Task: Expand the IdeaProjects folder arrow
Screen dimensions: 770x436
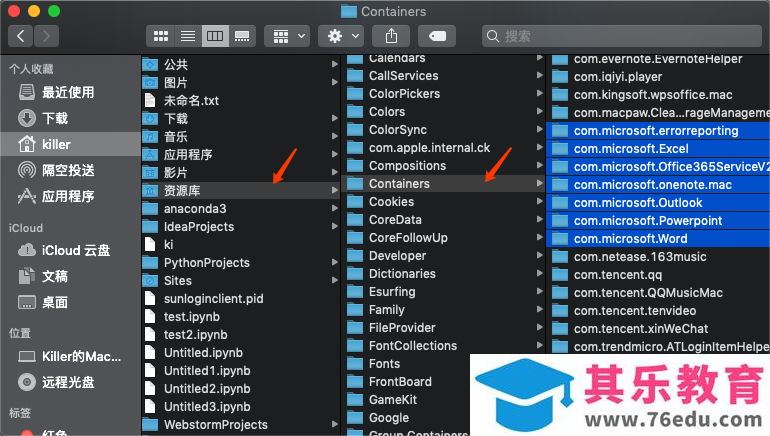Action: click(334, 226)
